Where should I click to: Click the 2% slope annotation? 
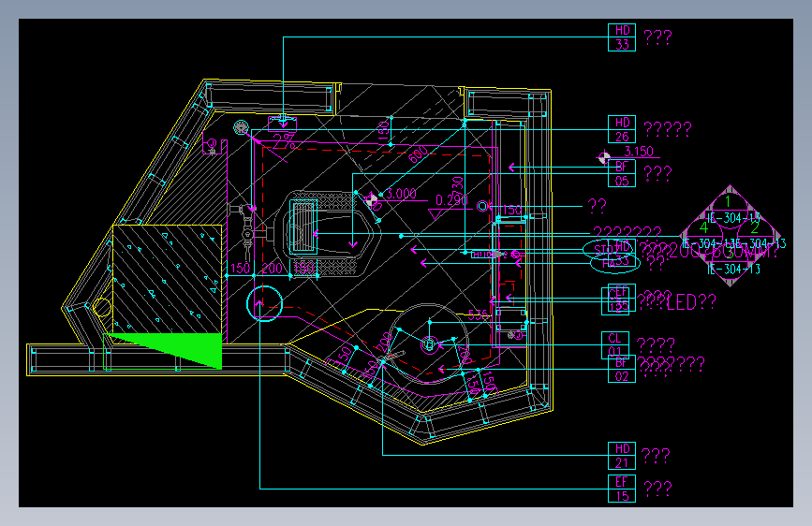285,141
